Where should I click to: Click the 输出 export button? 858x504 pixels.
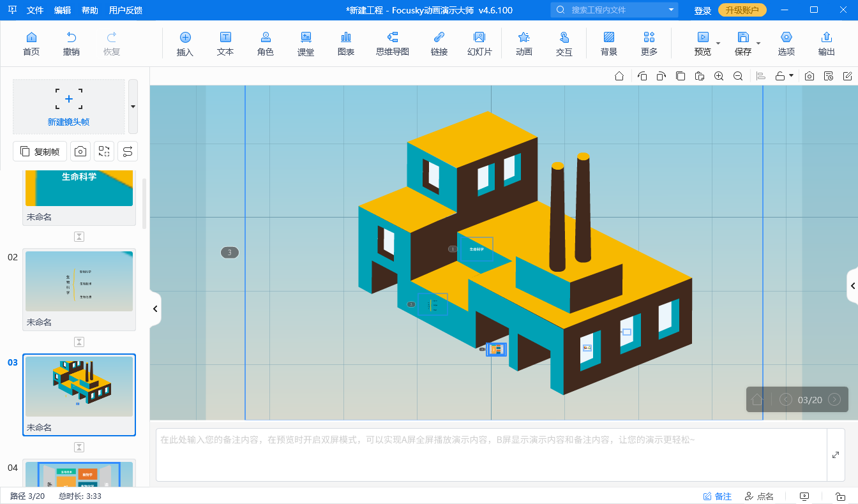[x=827, y=43]
